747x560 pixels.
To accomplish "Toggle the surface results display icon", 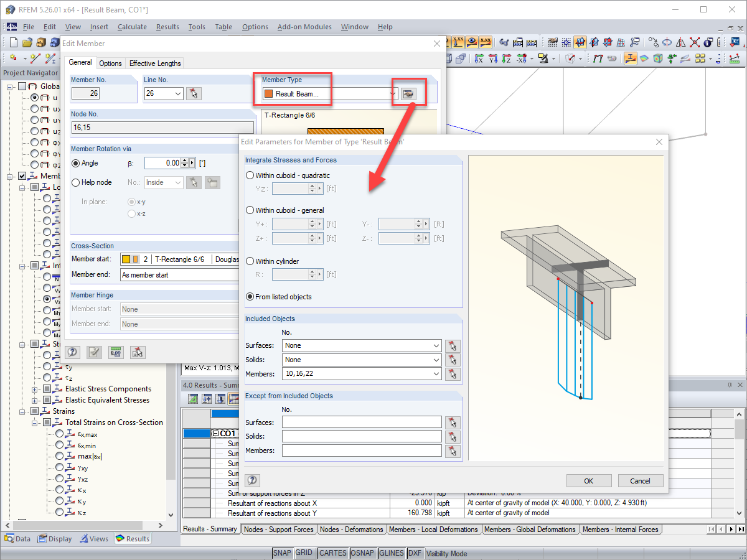I will (644, 58).
